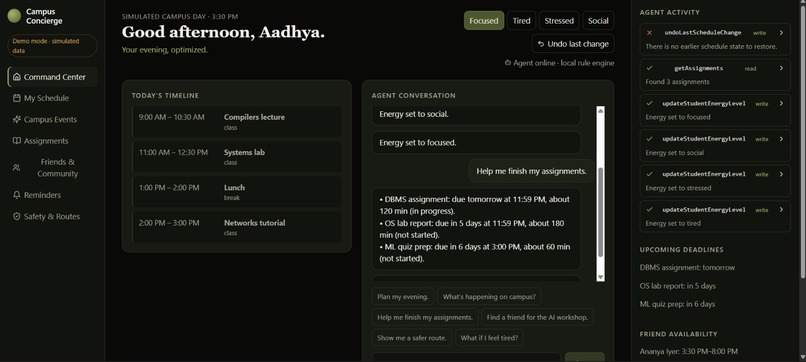Click the conversation scrollbar down arrow
The width and height of the screenshot is (806, 362).
[x=600, y=277]
